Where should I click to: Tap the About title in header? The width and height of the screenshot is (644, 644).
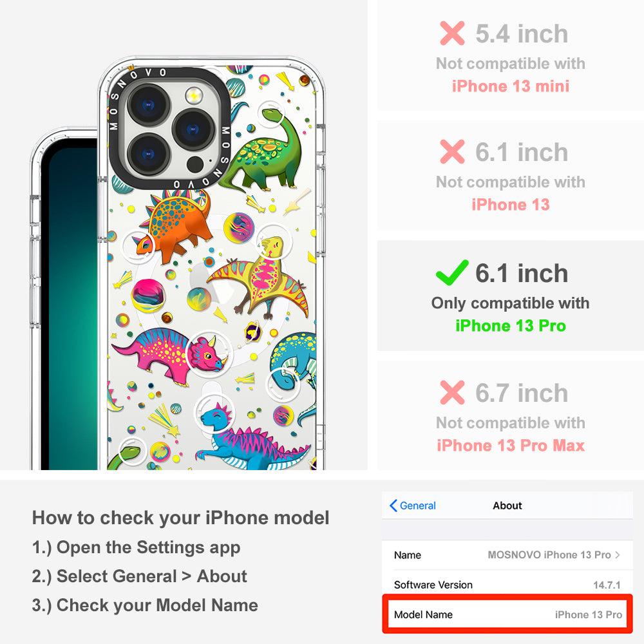click(x=507, y=506)
